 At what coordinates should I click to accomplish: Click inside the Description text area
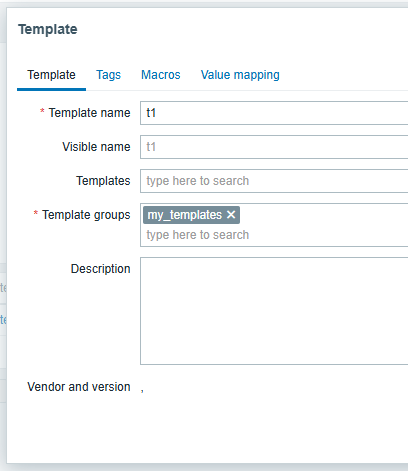click(x=274, y=311)
